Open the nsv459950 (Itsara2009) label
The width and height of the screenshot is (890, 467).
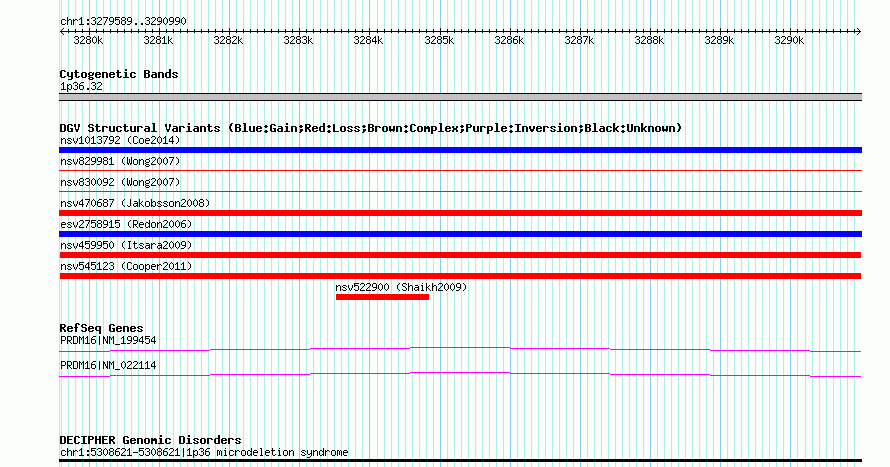point(126,245)
